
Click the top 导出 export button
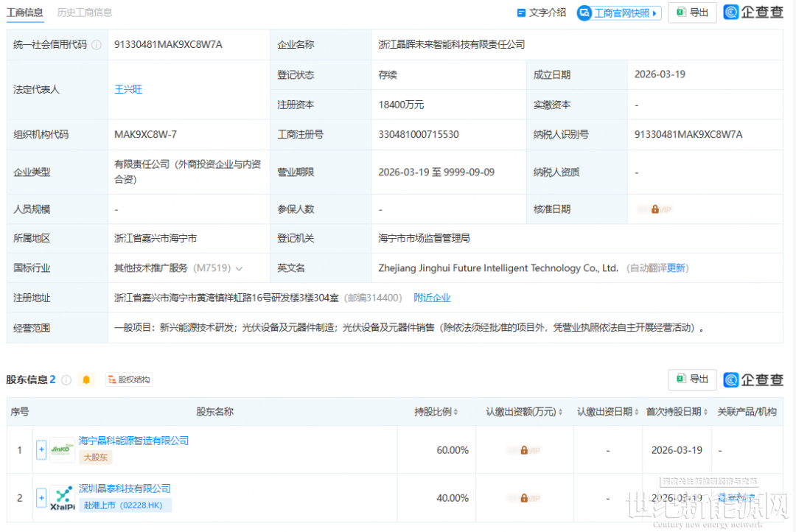coord(692,13)
